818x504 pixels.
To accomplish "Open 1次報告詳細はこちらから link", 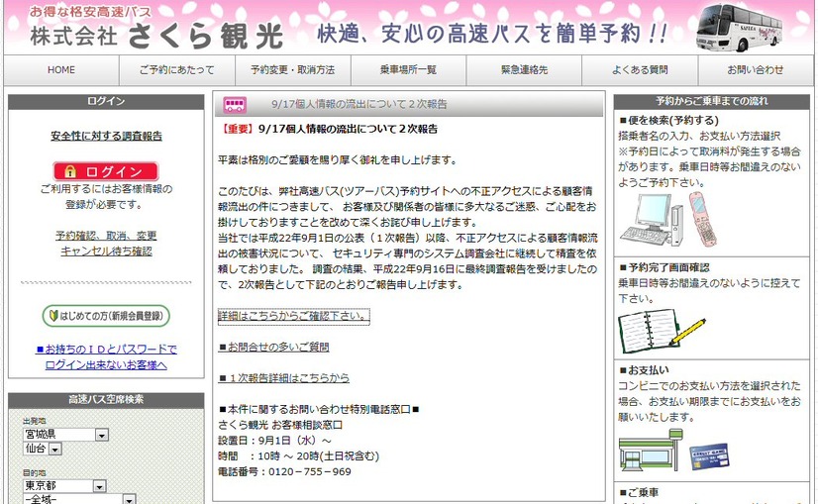I will (284, 377).
